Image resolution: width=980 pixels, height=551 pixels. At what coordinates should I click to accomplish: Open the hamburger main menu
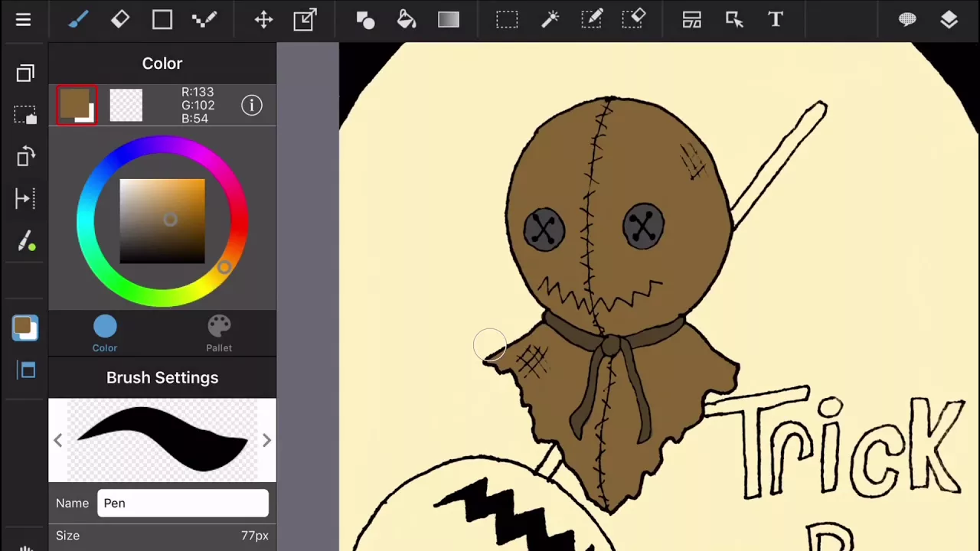pyautogui.click(x=23, y=20)
